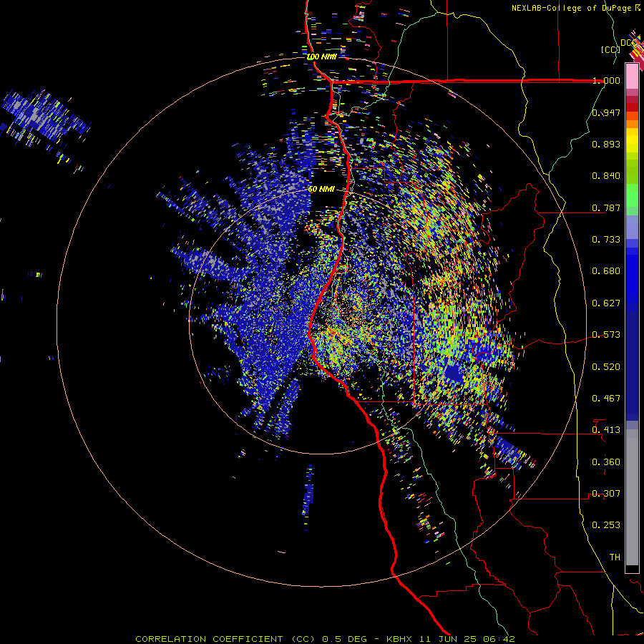Image resolution: width=644 pixels, height=644 pixels.
Task: Click the 0.307 legend value
Action: (606, 494)
